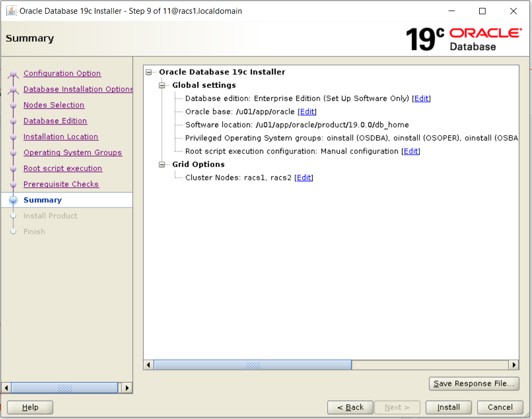The width and height of the screenshot is (532, 419).
Task: Click step list scrollbar right arrow
Action: [127, 387]
